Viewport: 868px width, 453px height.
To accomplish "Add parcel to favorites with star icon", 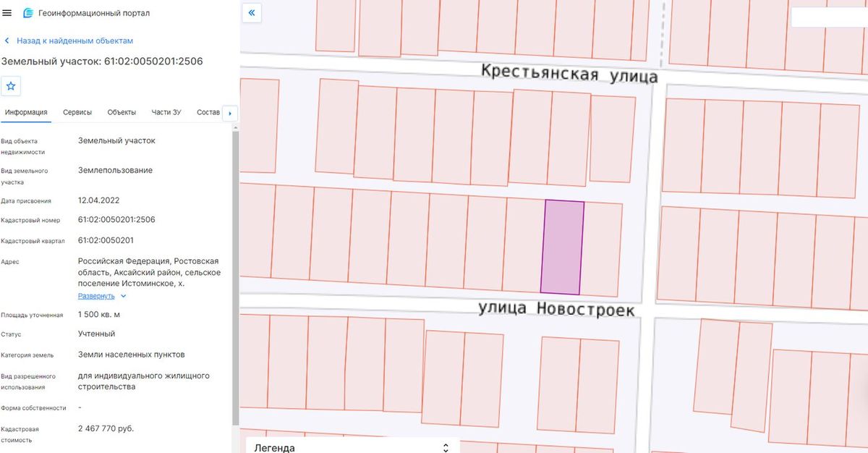I will [x=11, y=86].
